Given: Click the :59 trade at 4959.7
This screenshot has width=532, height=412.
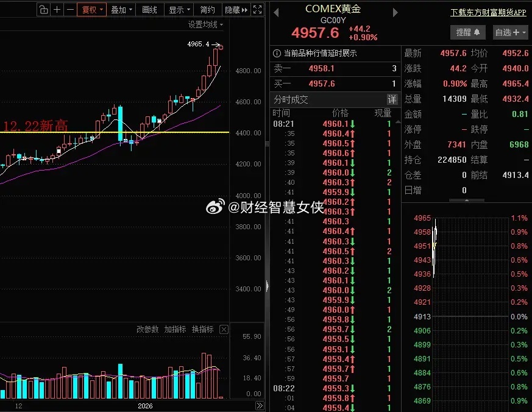Looking at the screenshot, I should tap(335, 378).
